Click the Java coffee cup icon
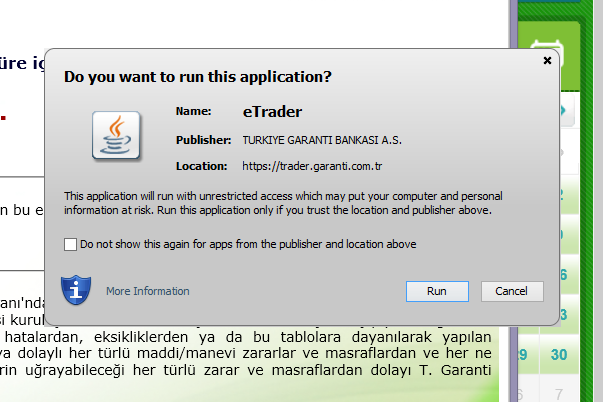Screen dimensions: 603x402 [116, 135]
